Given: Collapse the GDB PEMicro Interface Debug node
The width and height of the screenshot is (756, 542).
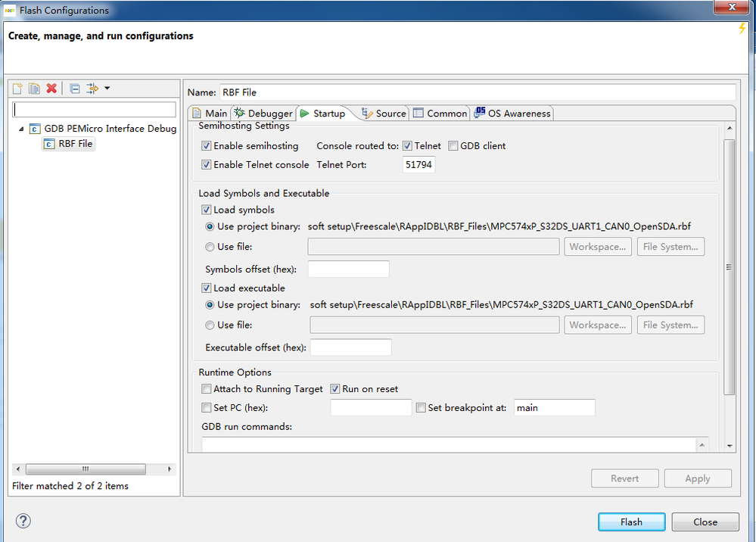Looking at the screenshot, I should [22, 129].
